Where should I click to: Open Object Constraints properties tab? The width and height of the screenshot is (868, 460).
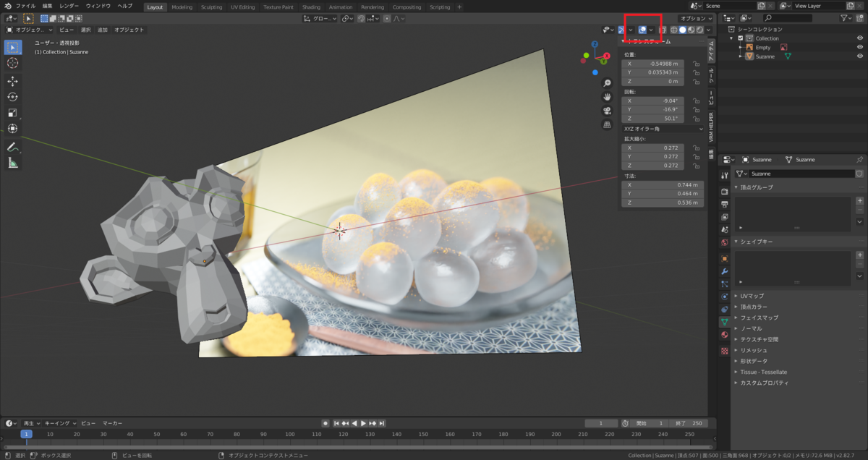pyautogui.click(x=725, y=310)
